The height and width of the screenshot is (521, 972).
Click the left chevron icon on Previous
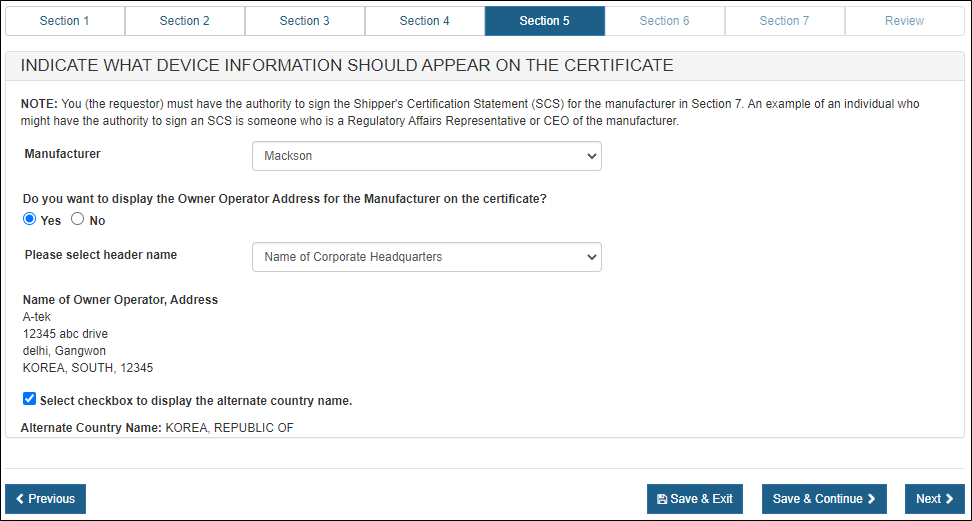click(20, 499)
